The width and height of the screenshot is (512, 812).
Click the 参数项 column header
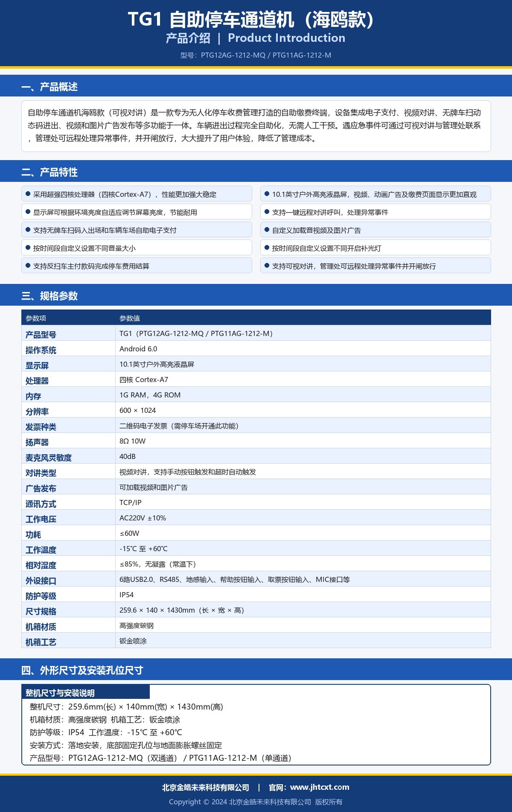(x=36, y=318)
